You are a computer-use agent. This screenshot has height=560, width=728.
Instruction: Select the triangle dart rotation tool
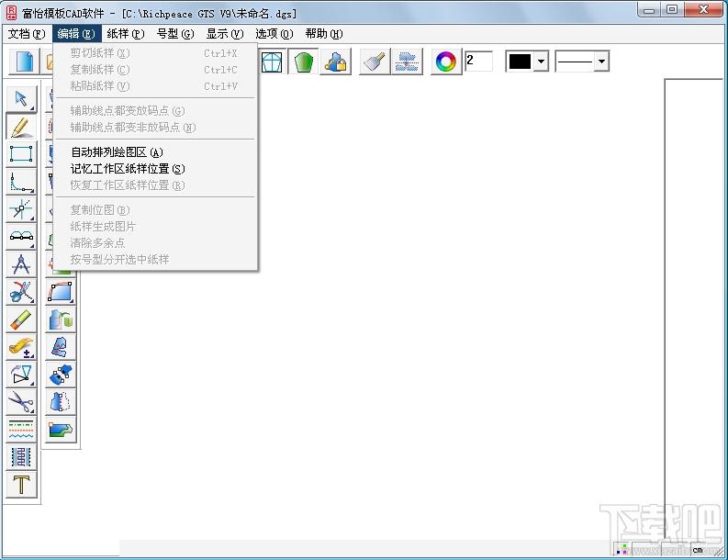[21, 375]
